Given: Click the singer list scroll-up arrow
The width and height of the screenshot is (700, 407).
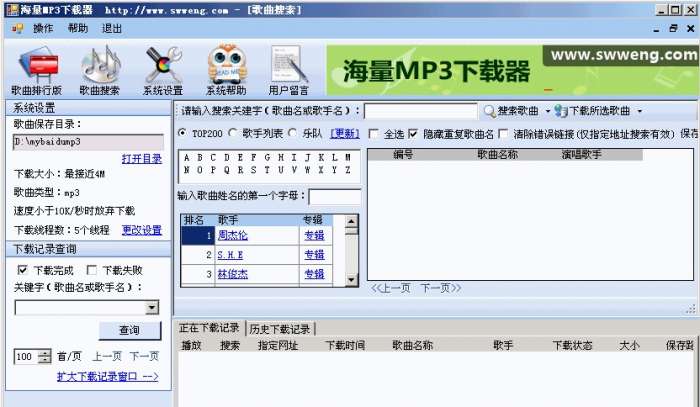Looking at the screenshot, I should (351, 221).
